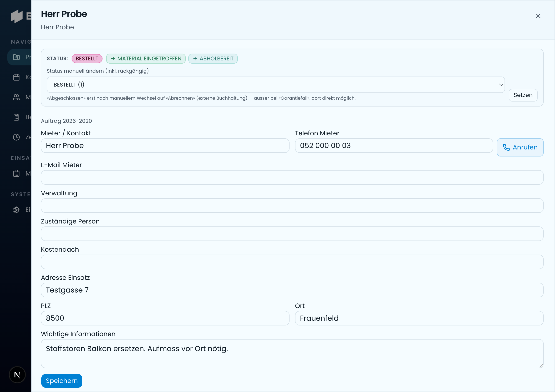The height and width of the screenshot is (392, 555).
Task: Click into the Verwaltung input field
Action: (x=292, y=206)
